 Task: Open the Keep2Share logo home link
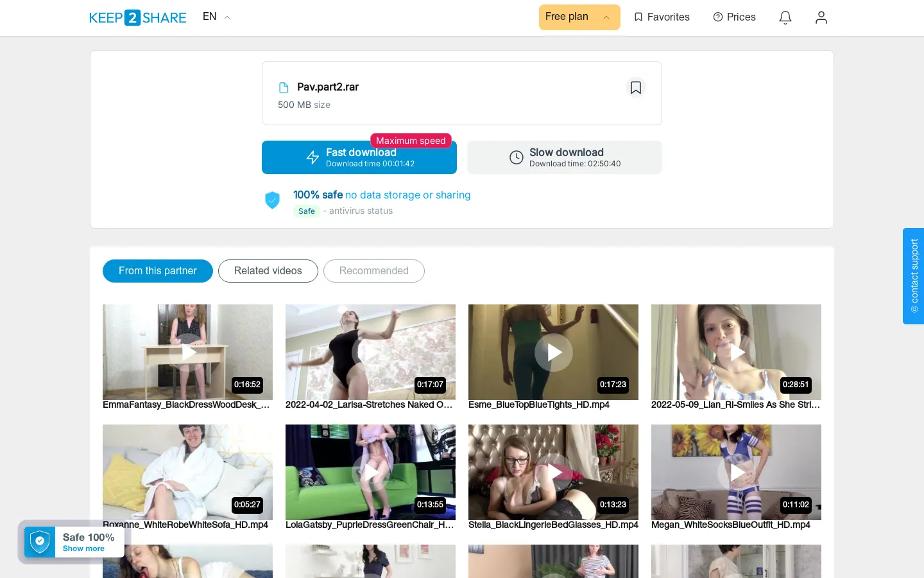(x=138, y=17)
